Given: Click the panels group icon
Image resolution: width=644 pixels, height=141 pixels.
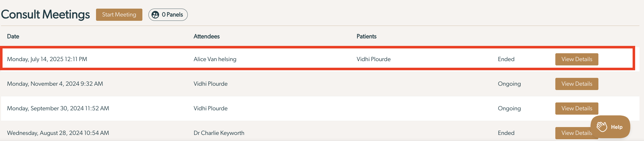Looking at the screenshot, I should [x=155, y=15].
